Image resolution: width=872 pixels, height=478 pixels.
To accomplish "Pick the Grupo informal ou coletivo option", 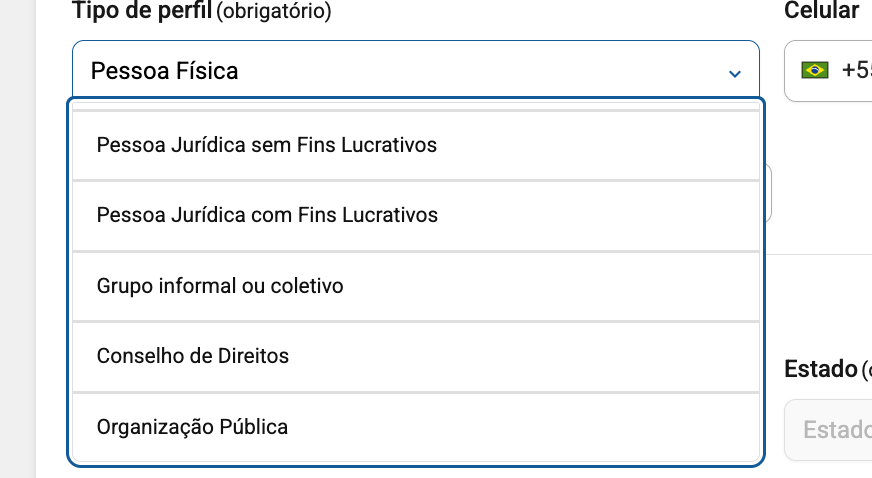I will [x=220, y=286].
